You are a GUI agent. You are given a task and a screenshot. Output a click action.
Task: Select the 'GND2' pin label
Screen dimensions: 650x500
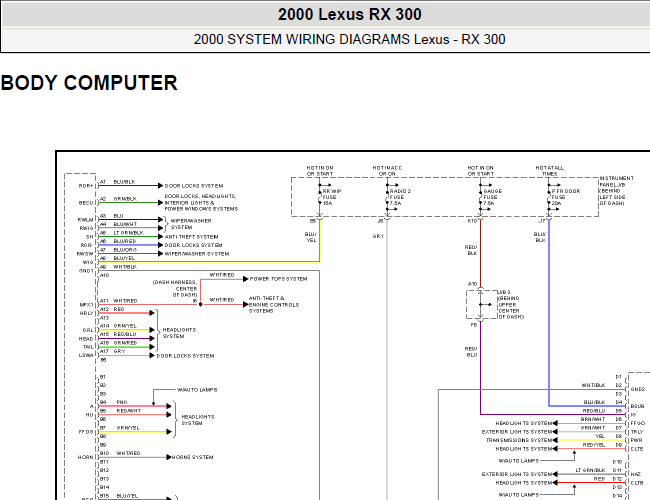coord(638,389)
